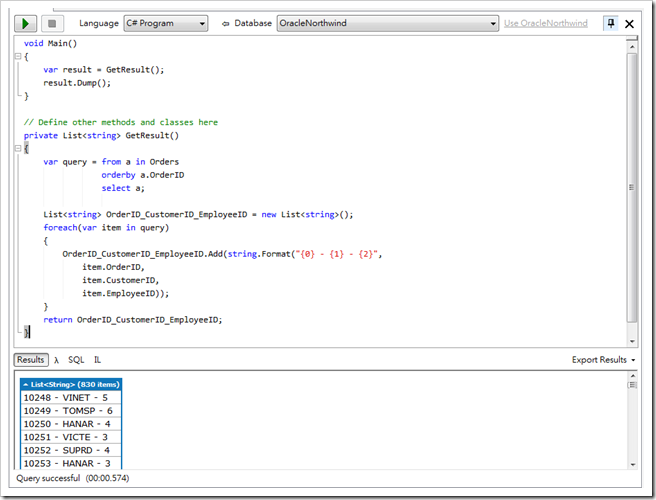This screenshot has width=656, height=500.
Task: Collapse the GetResult method code block
Action: pos(18,148)
